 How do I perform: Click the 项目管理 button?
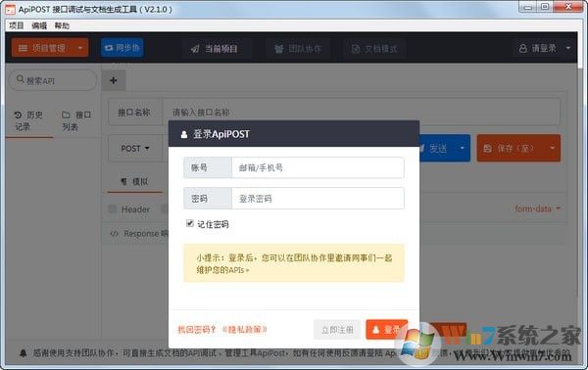pyautogui.click(x=50, y=48)
